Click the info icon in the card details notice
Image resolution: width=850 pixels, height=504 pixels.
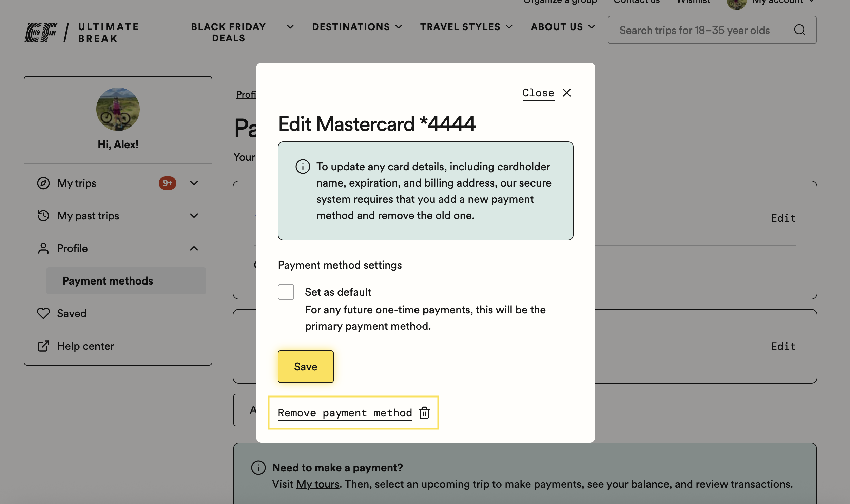pyautogui.click(x=303, y=167)
